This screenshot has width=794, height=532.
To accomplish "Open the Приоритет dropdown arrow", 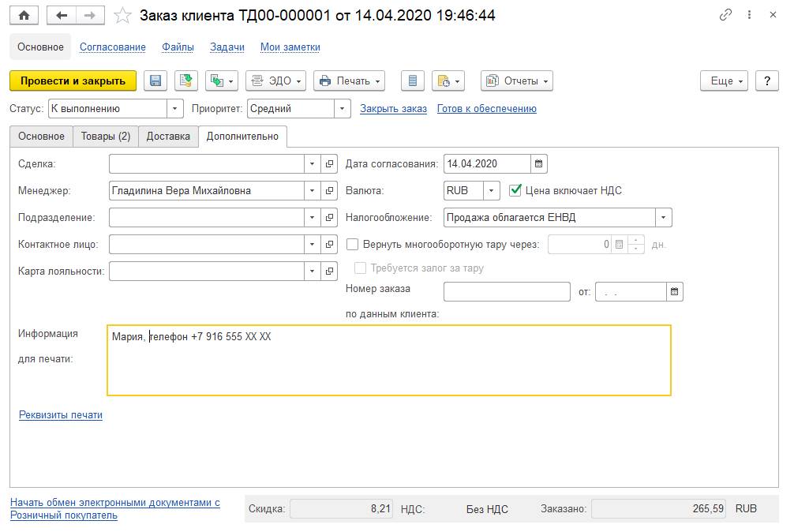I will point(343,109).
